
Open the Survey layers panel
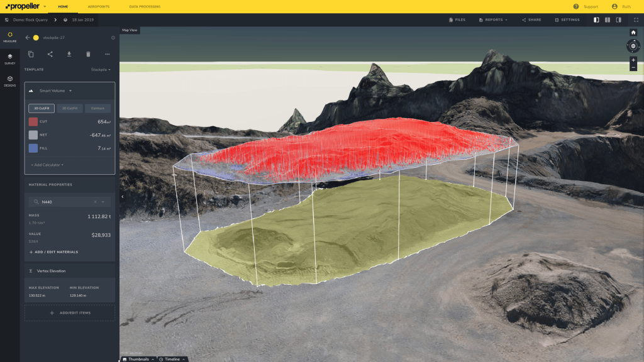[9, 59]
